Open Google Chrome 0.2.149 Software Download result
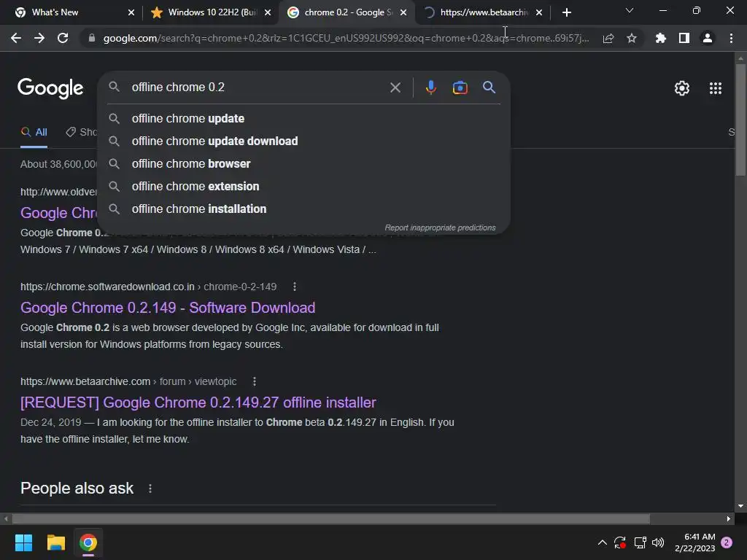The image size is (747, 560). pos(168,308)
